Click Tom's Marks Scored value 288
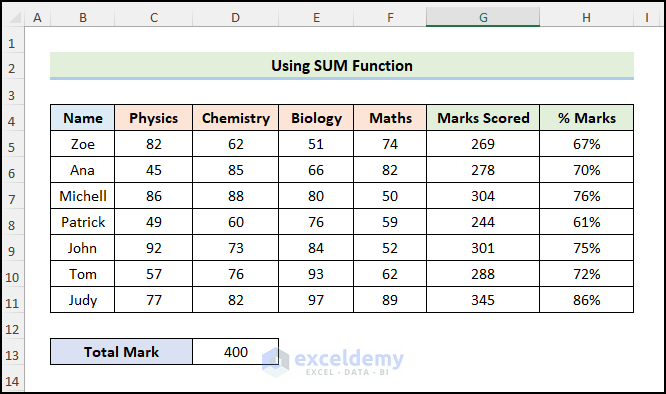This screenshot has width=666, height=394. (x=483, y=274)
